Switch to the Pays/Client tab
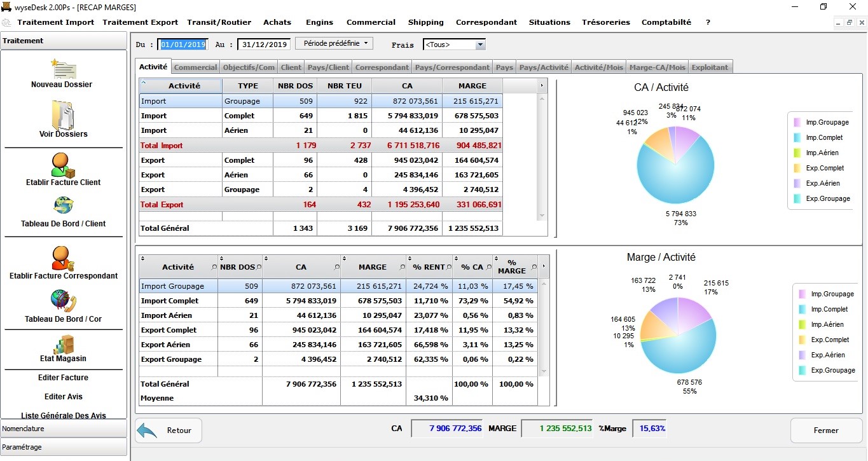Viewport: 868px width, 461px height. pos(328,67)
